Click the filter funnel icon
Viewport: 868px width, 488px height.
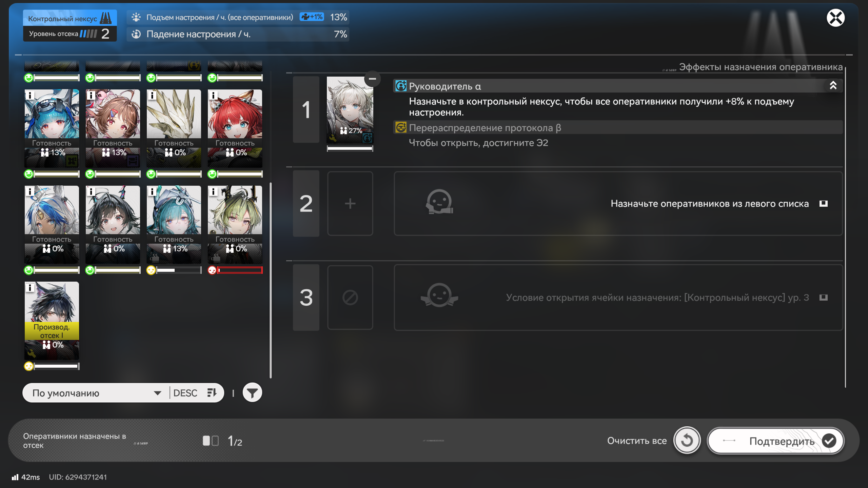tap(252, 393)
